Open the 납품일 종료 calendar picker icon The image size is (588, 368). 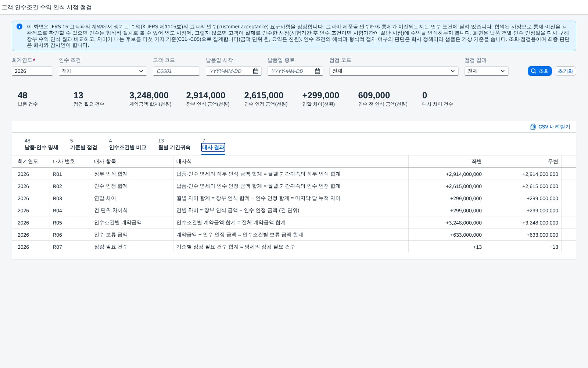click(318, 71)
